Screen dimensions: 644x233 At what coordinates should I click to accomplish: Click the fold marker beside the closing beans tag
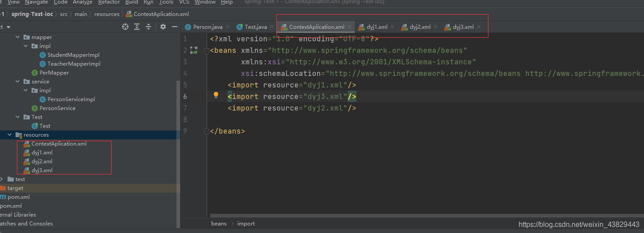(x=207, y=131)
